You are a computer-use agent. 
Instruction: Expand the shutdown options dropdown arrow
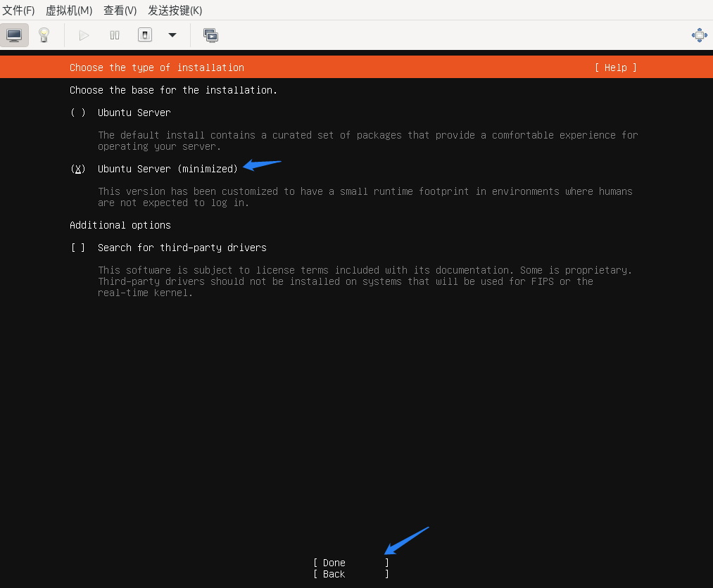point(172,35)
